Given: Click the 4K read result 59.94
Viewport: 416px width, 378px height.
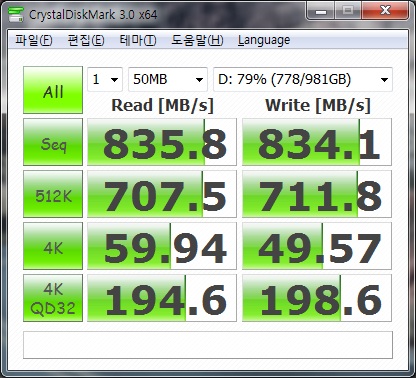Looking at the screenshot, I should [162, 246].
